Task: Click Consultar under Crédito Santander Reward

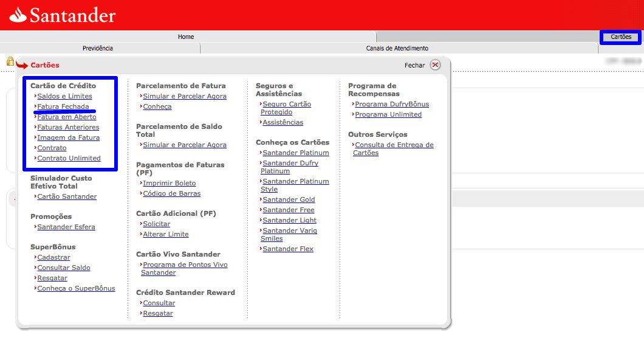Action: tap(159, 303)
